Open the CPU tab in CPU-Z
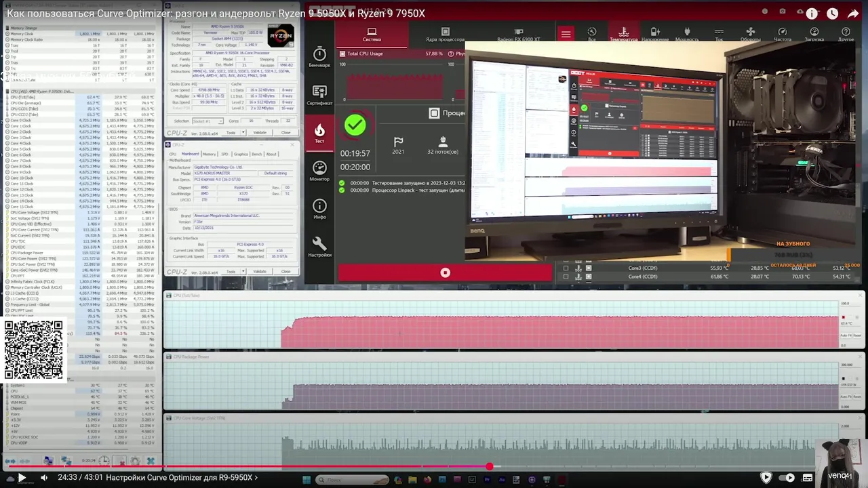The image size is (868, 488). click(x=173, y=154)
